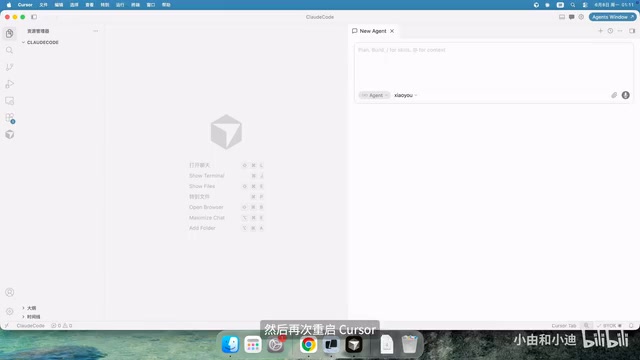Screen dimensions: 640x360
Task: Click the Open Browser shortcut entry
Action: coord(226,207)
